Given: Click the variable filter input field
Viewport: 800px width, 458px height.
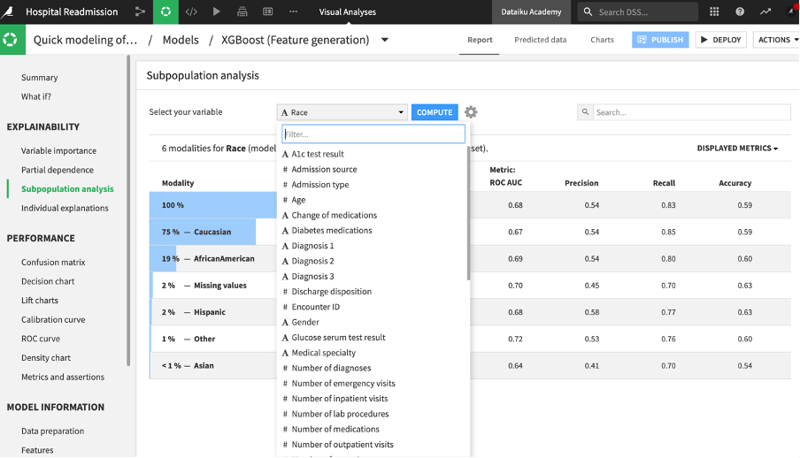Looking at the screenshot, I should (x=372, y=134).
